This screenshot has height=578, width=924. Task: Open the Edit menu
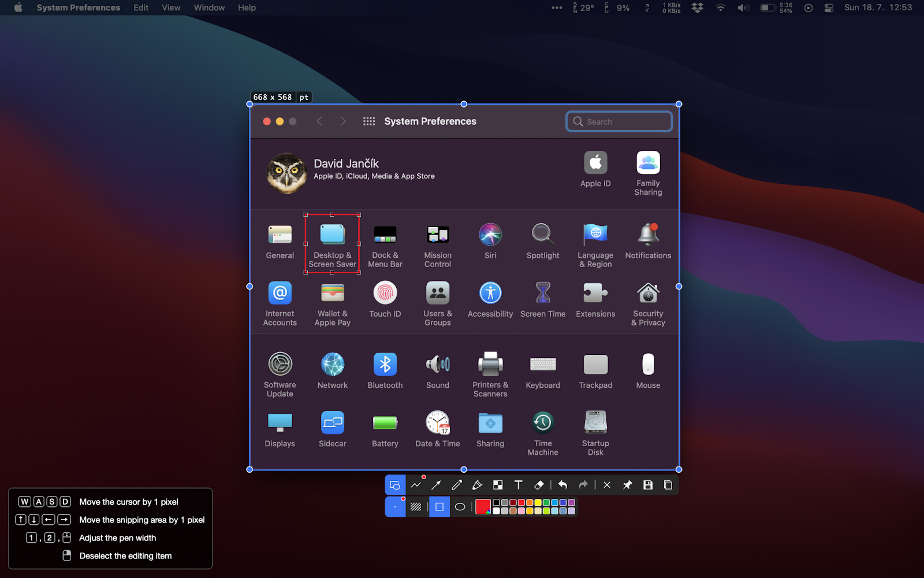(141, 8)
